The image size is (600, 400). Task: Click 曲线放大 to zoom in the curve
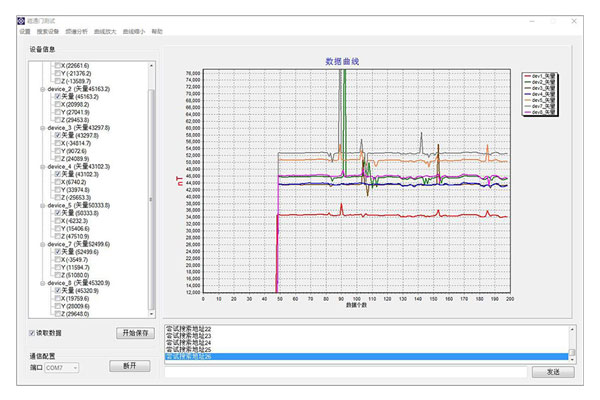105,32
